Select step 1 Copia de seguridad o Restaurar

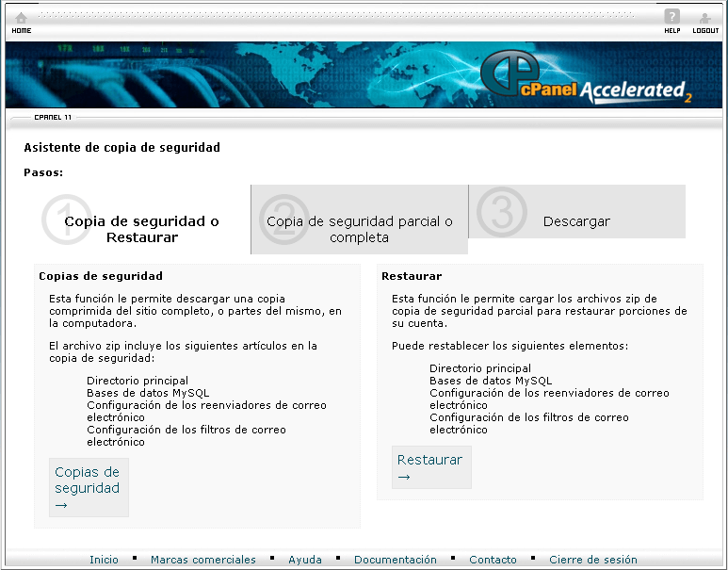tap(142, 220)
